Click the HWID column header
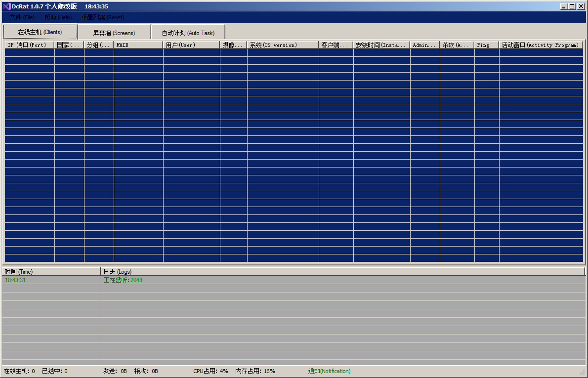Viewport: 588px width, 378px height. tap(138, 45)
